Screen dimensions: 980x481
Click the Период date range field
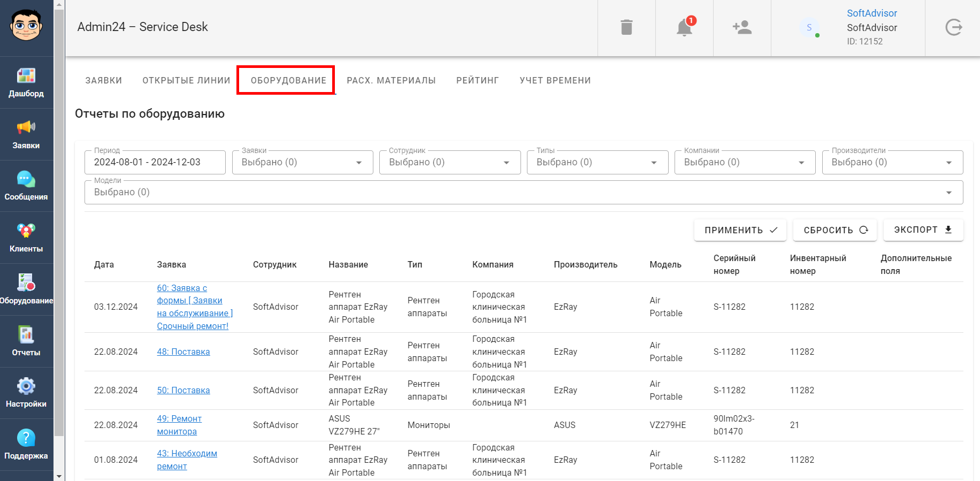click(x=155, y=162)
